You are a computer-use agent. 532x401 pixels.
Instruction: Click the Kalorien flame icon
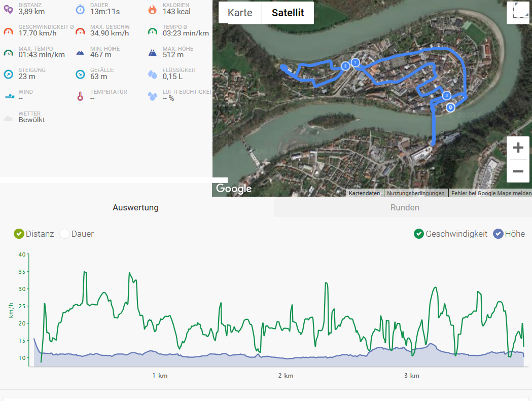(152, 10)
